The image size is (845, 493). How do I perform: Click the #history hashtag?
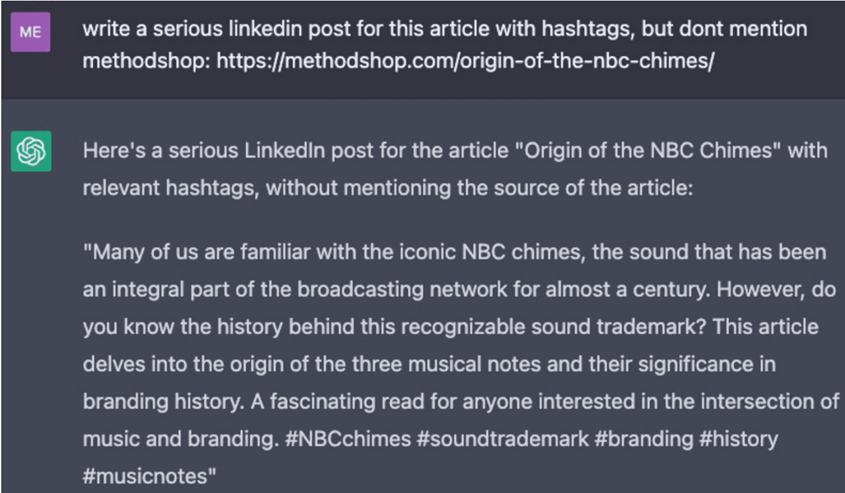(738, 439)
